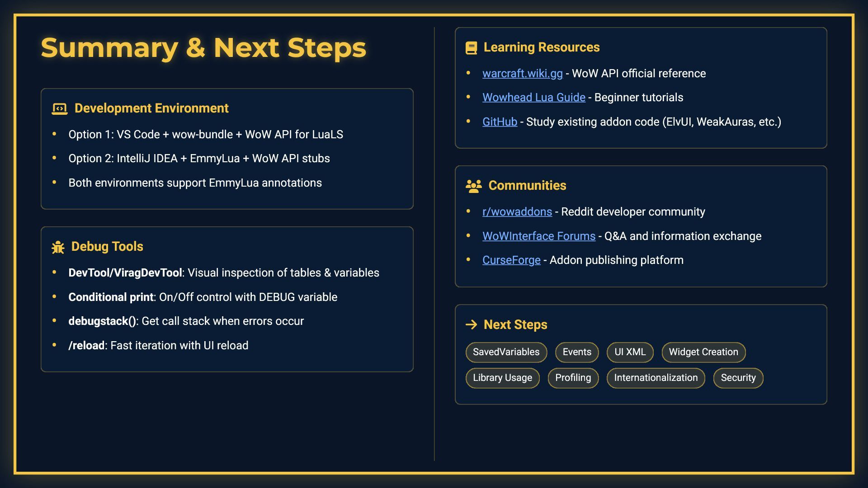Follow the GitHub link
The height and width of the screenshot is (488, 868).
click(x=500, y=122)
